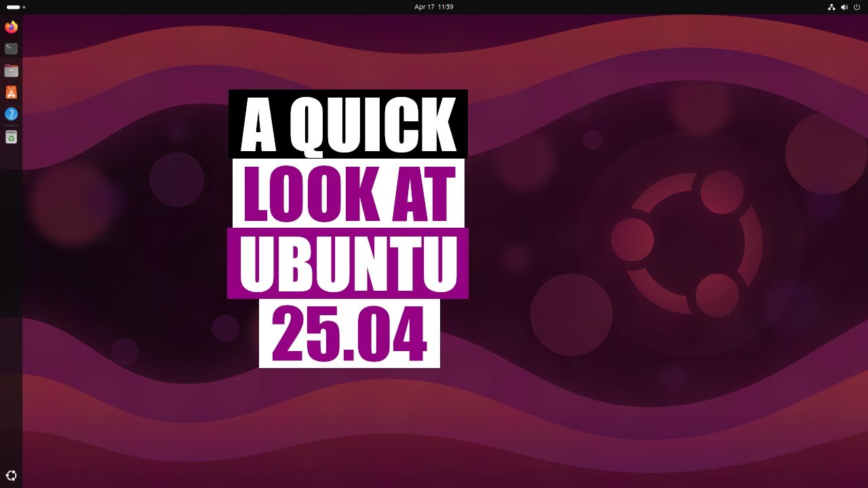
Task: Click the volume icon in the top bar
Action: pyautogui.click(x=844, y=7)
